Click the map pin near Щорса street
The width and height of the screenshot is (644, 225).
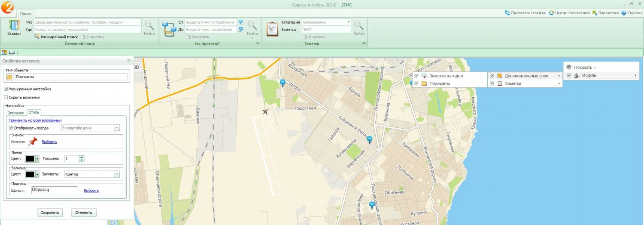[x=283, y=83]
